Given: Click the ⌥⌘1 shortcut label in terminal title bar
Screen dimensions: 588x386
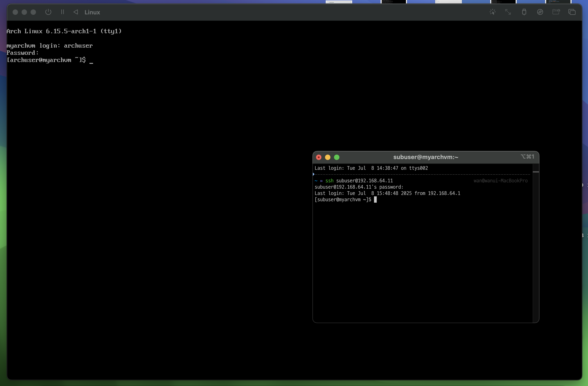Looking at the screenshot, I should point(527,157).
